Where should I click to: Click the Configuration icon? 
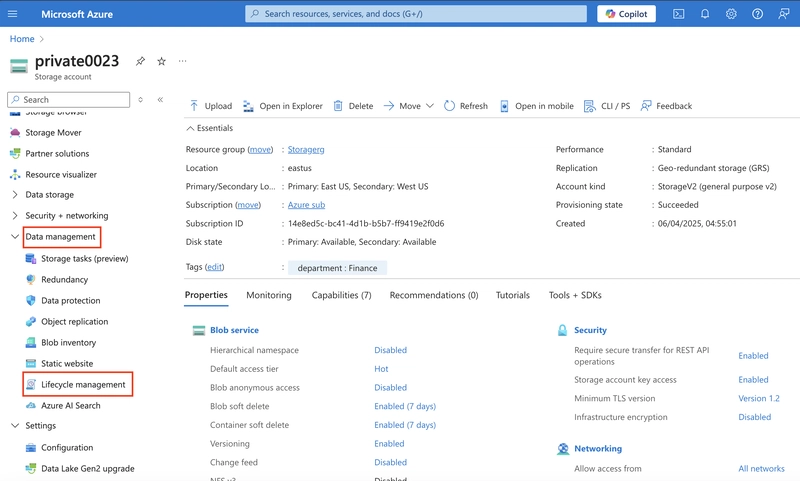(x=31, y=447)
